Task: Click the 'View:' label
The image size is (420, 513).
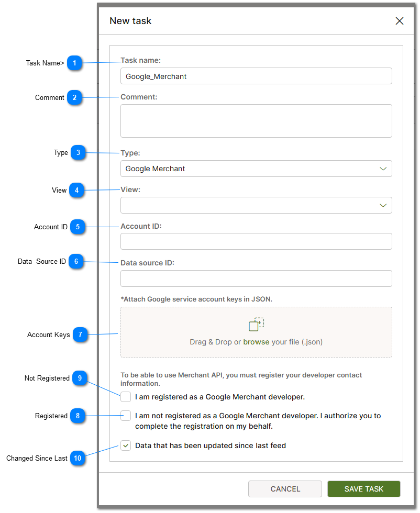Action: (x=130, y=189)
